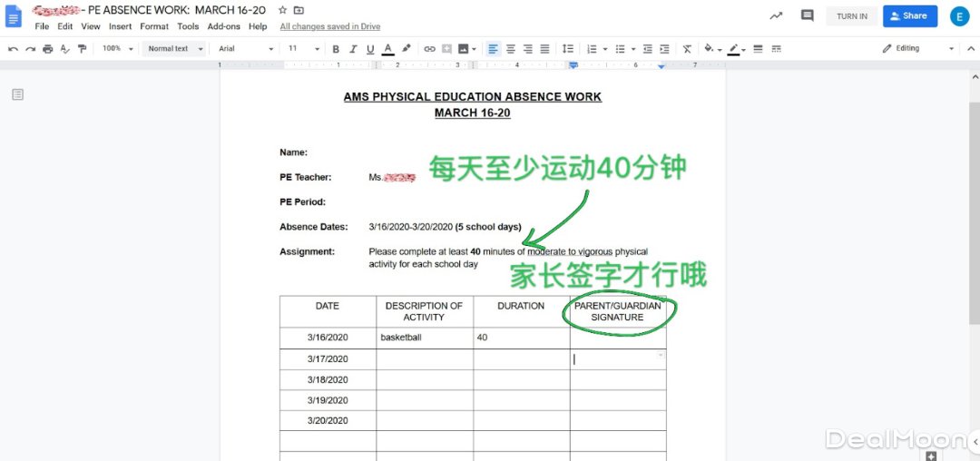Click the increase indent icon
This screenshot has width=980, height=461.
(x=664, y=49)
